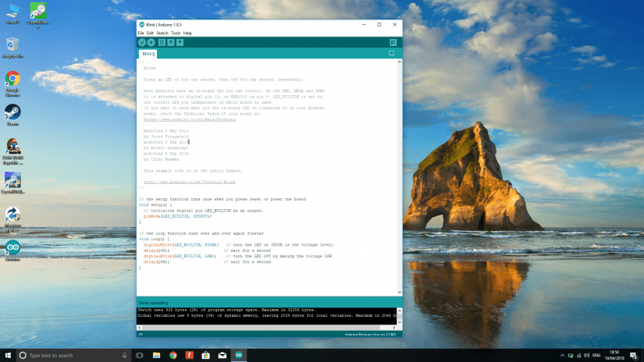Follow the arduino.cc Main/Products link in comment
The image size is (644, 362).
point(190,119)
